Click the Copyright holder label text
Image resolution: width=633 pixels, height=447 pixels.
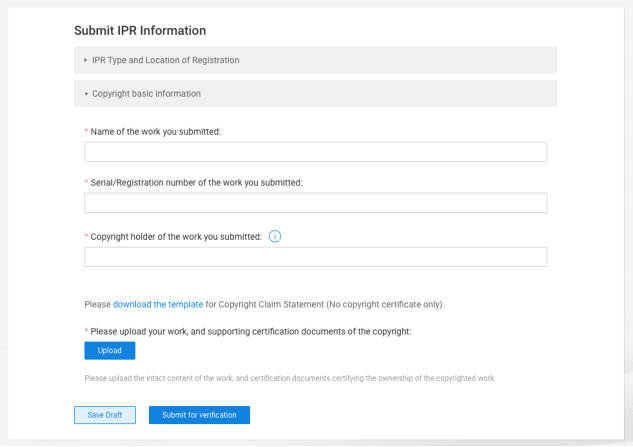coord(176,237)
